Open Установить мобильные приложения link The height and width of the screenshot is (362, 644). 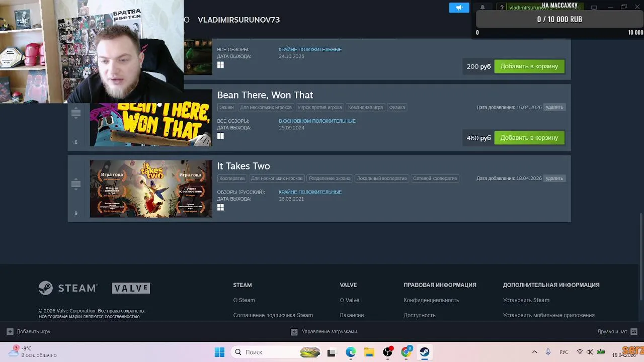click(x=549, y=315)
